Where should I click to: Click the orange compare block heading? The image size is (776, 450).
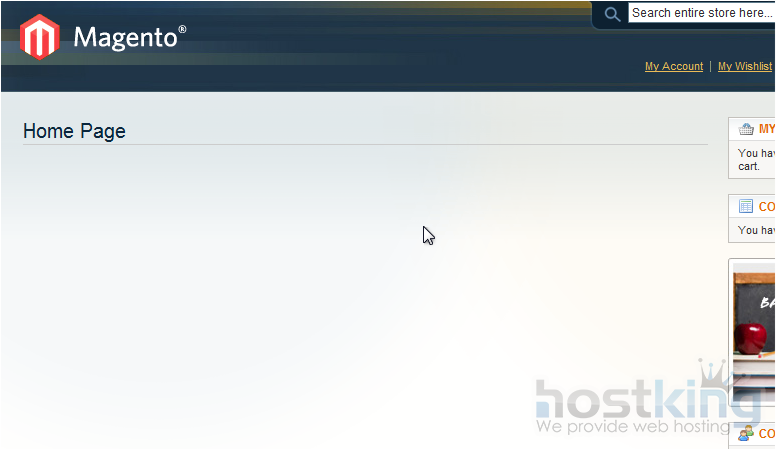767,206
